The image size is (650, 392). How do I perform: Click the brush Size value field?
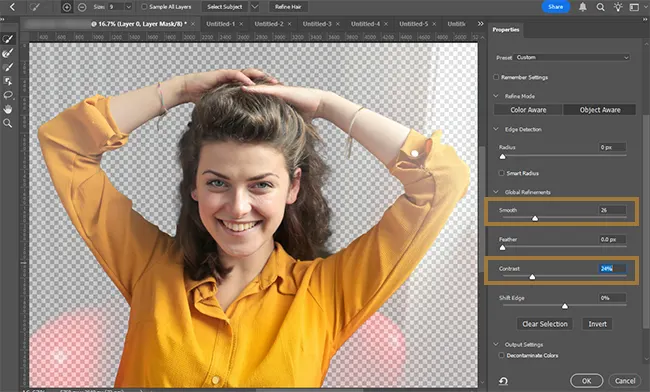(116, 7)
